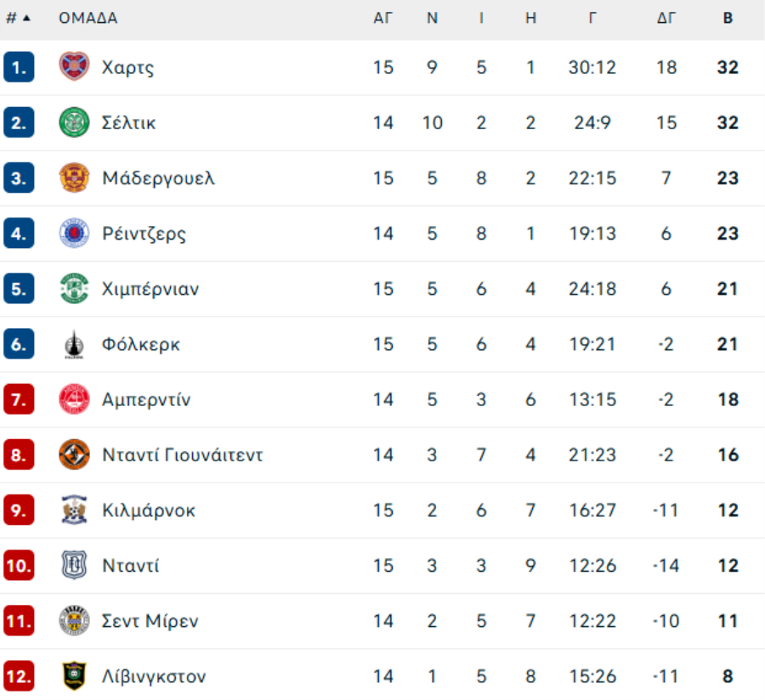Sort by the points column header Β
The height and width of the screenshot is (700, 765).
tap(728, 18)
